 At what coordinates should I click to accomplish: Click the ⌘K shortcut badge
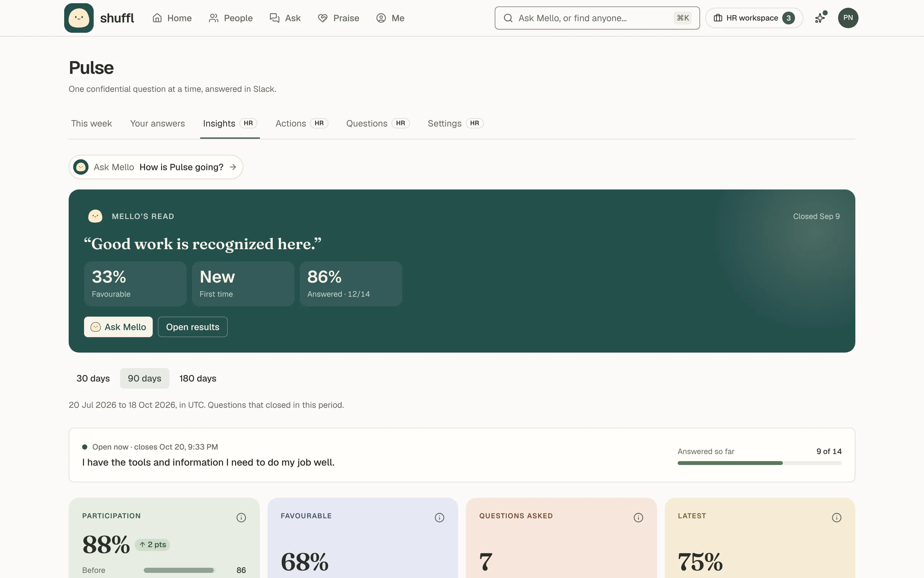click(x=683, y=18)
